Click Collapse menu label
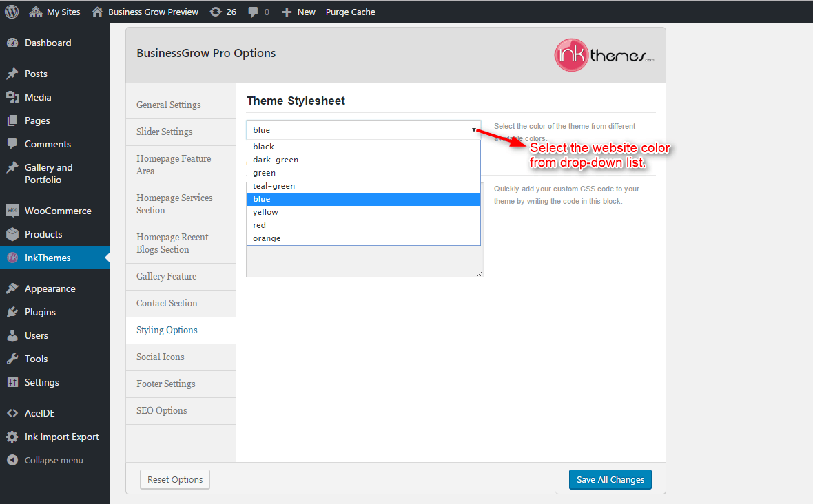 click(54, 460)
